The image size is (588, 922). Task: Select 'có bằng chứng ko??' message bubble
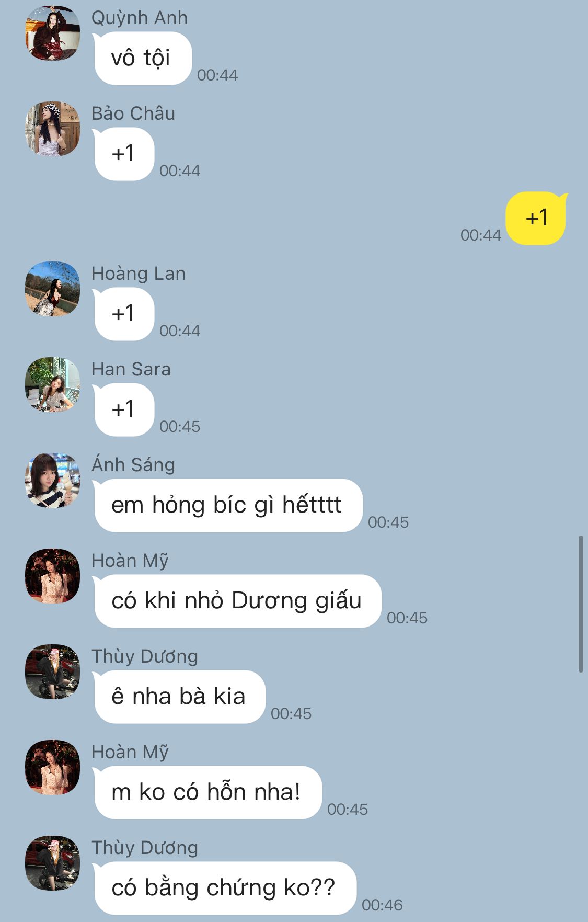click(225, 888)
